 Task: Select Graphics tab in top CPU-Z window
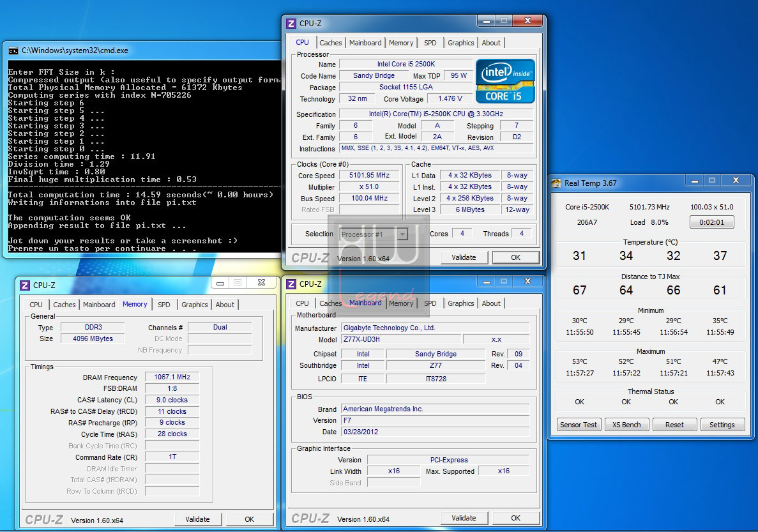click(460, 43)
